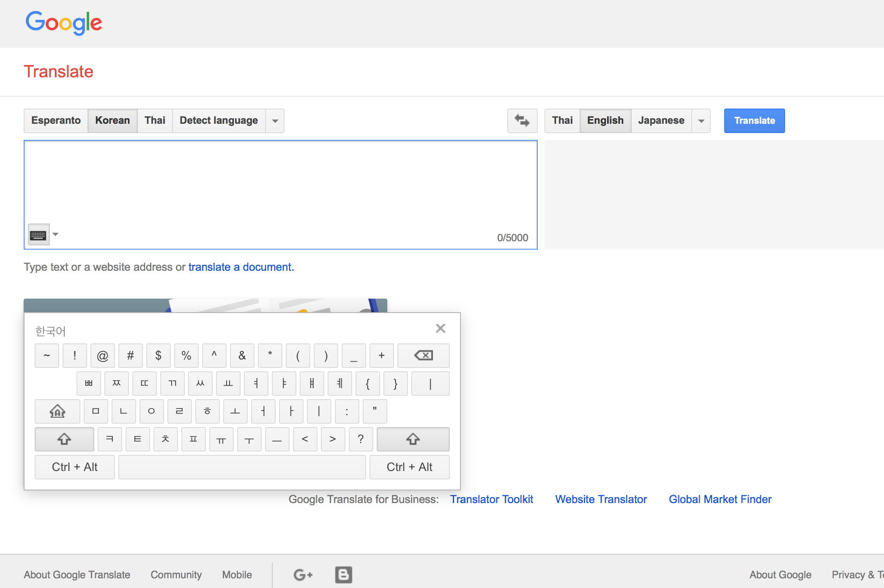884x588 pixels.
Task: Select Thai as source language
Action: (x=155, y=121)
